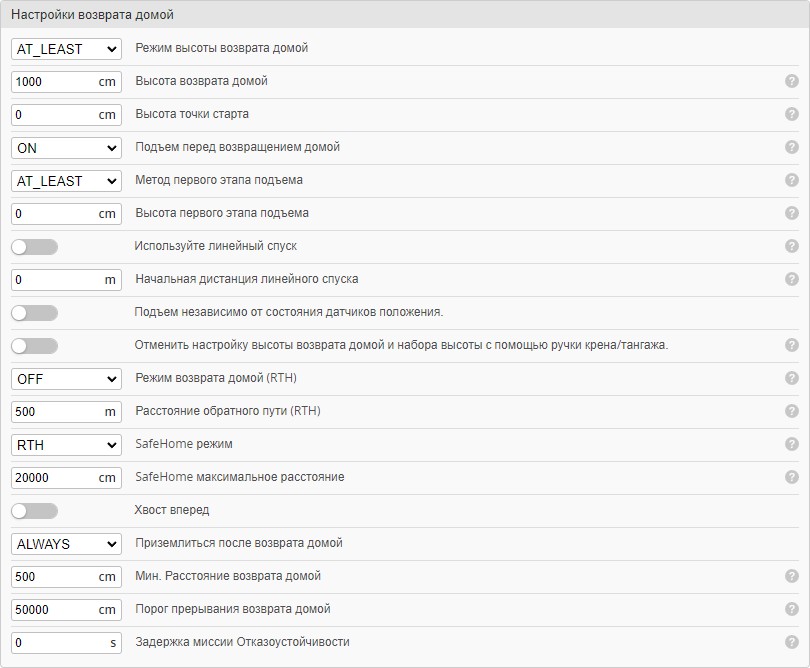Click Мин. Расстояние возврата домой field
The image size is (810, 668).
point(54,576)
